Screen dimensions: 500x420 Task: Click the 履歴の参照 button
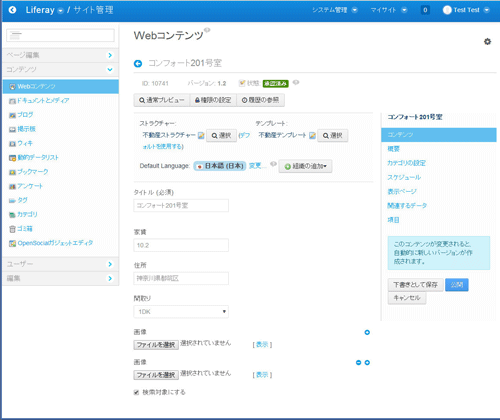(260, 100)
